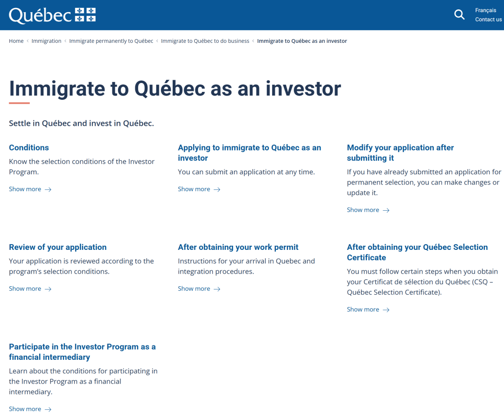Click the Québec logo in header

click(52, 15)
